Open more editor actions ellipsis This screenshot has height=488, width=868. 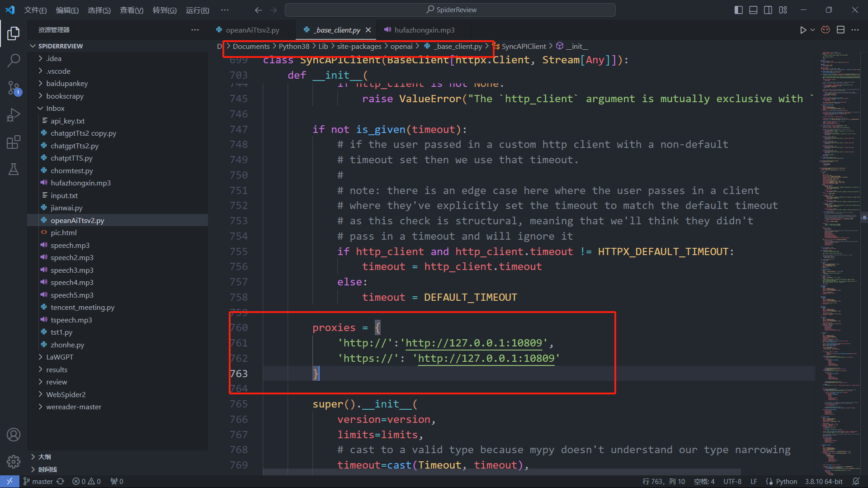pos(855,30)
